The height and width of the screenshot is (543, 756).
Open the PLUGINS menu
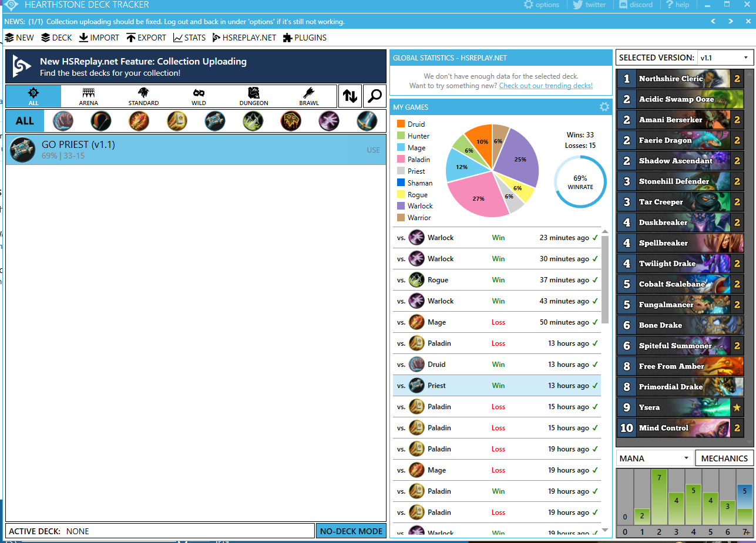[305, 38]
